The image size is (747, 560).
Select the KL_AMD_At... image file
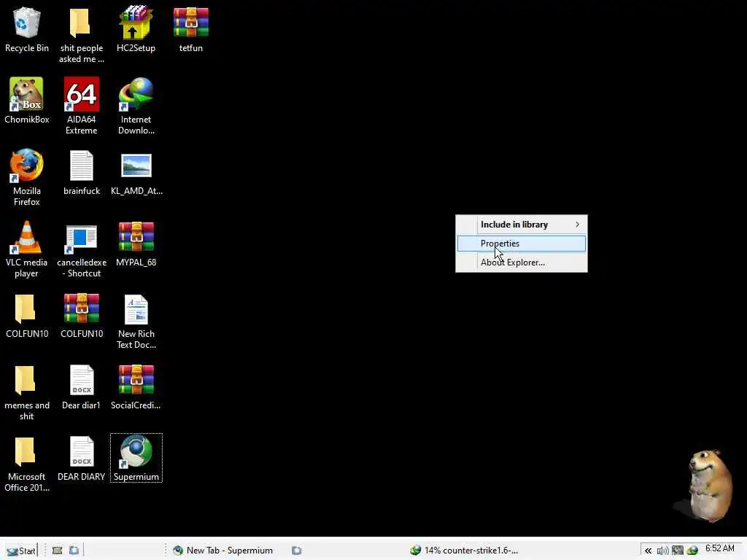pyautogui.click(x=136, y=172)
